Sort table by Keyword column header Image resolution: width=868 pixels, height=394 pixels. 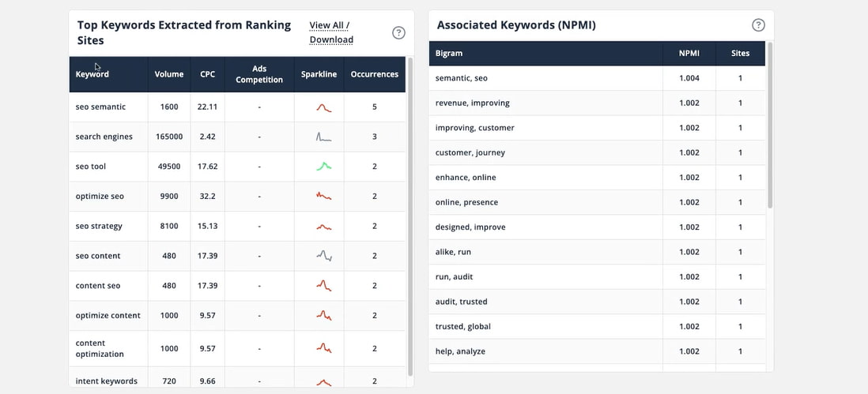click(x=92, y=74)
